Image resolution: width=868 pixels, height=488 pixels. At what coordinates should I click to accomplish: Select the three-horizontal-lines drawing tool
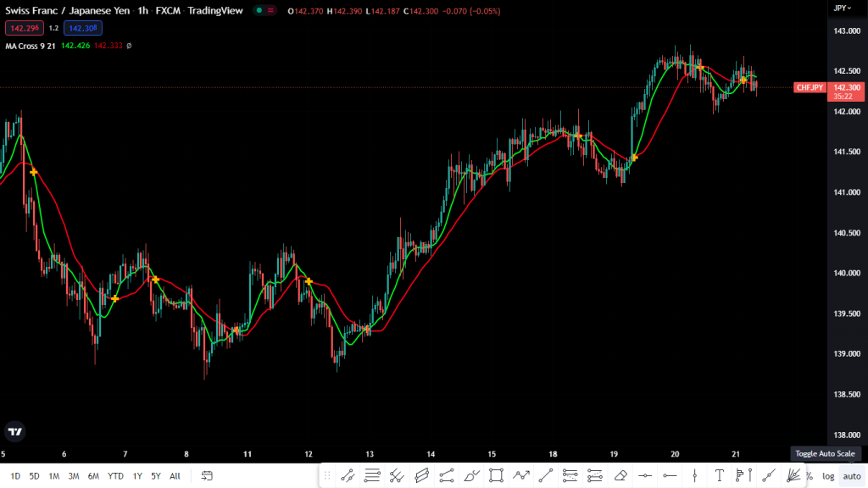coord(372,475)
